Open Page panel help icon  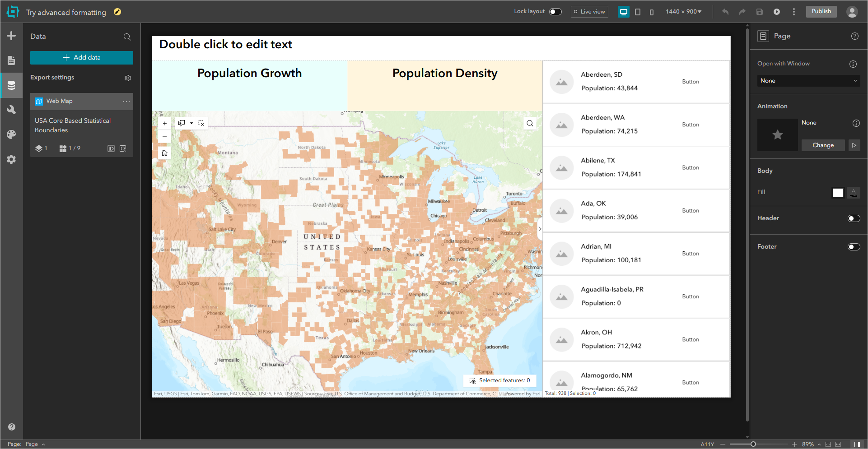coord(855,36)
